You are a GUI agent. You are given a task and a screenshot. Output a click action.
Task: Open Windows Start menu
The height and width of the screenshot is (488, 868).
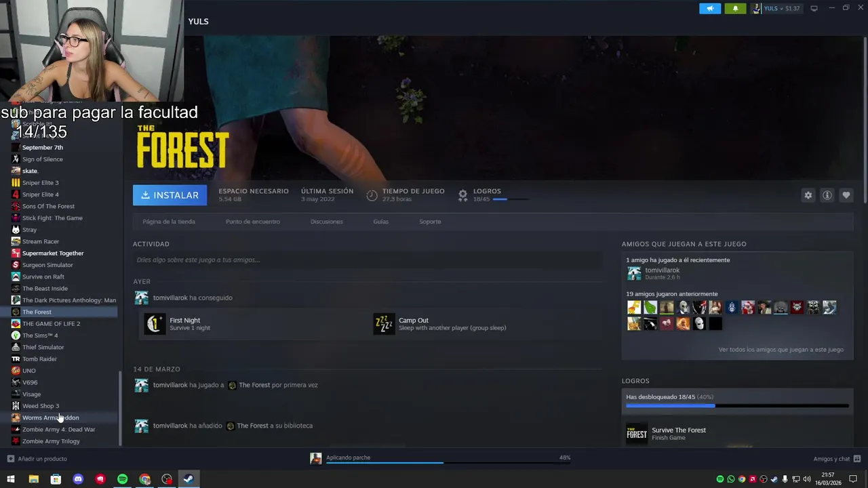[x=11, y=479]
